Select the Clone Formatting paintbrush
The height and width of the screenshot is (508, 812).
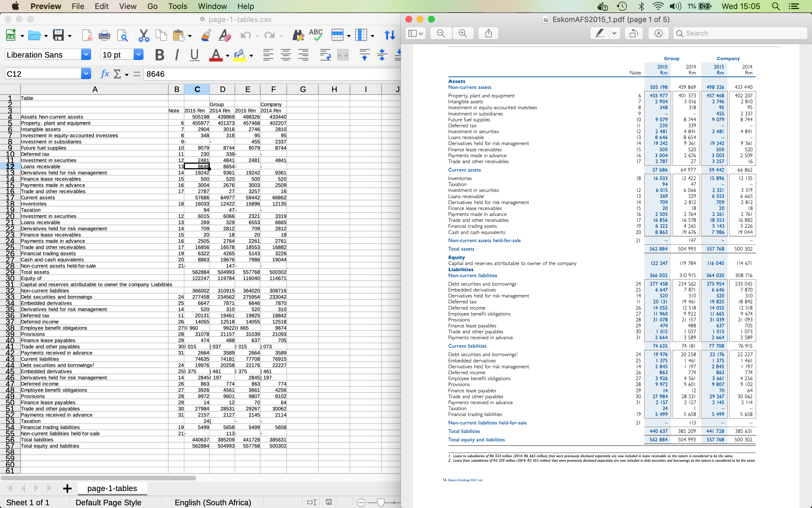tap(206, 35)
